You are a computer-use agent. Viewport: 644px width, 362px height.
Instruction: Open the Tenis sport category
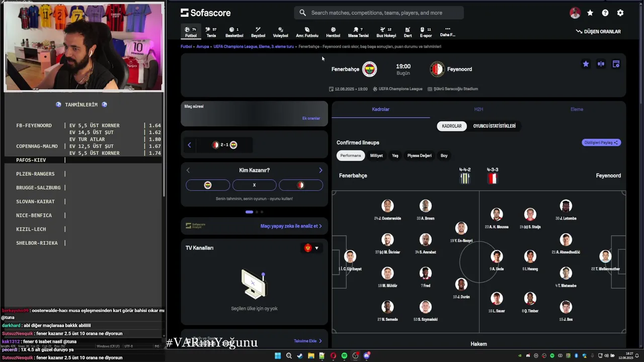pyautogui.click(x=211, y=32)
